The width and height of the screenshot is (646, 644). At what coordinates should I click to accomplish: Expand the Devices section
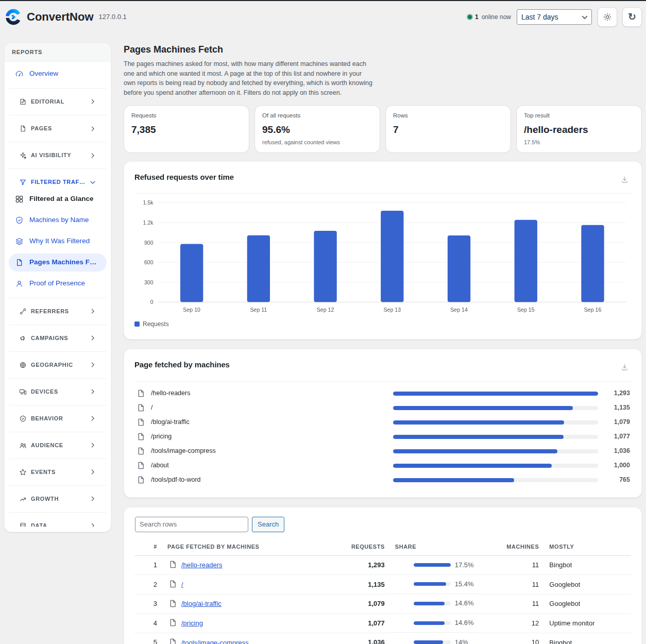pyautogui.click(x=58, y=392)
